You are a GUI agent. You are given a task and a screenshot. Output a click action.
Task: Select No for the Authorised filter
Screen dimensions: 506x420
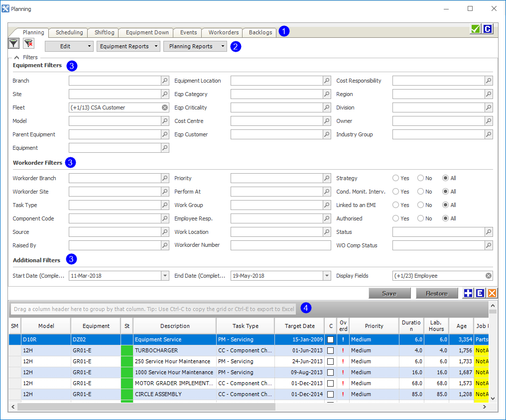pyautogui.click(x=421, y=218)
